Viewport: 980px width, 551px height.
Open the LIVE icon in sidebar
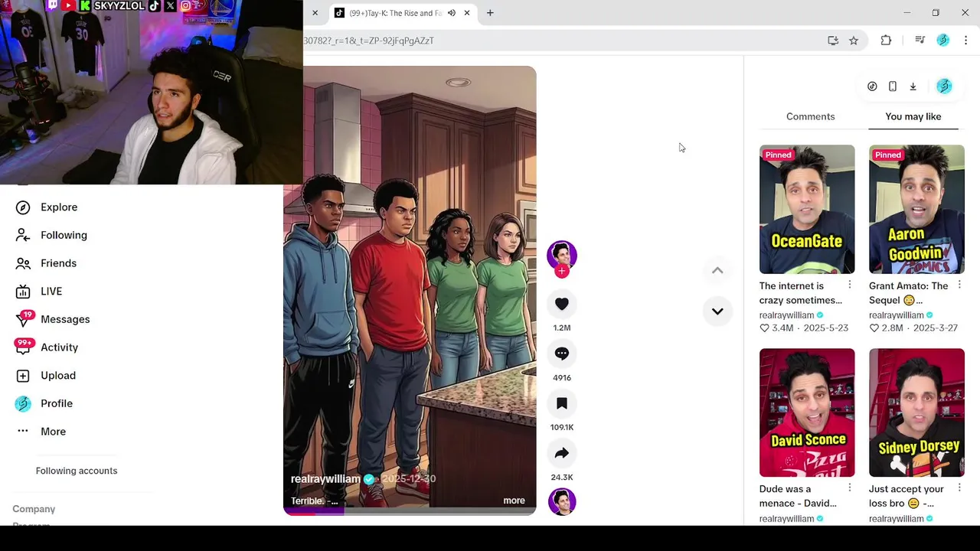[x=23, y=292]
